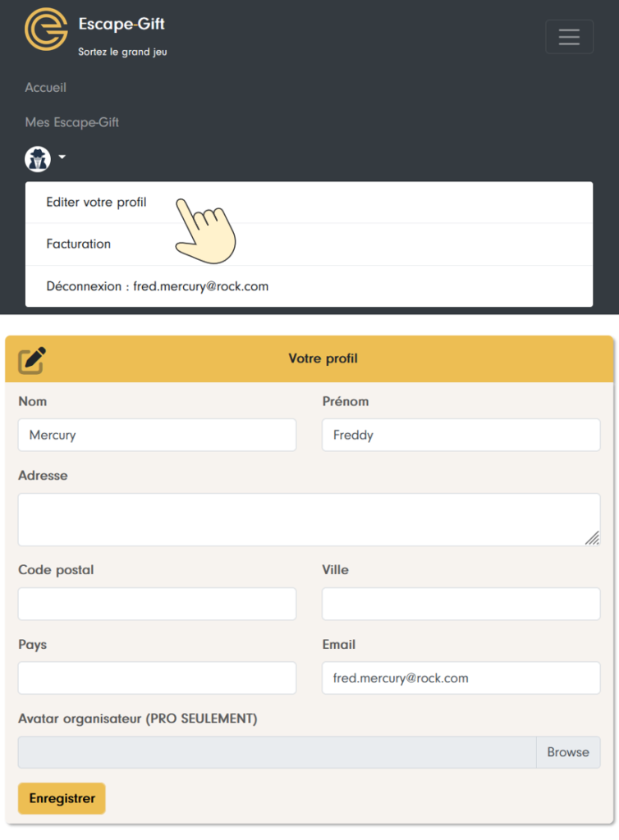Click Browse to choose avatar file
Viewport: 619px width, 840px height.
click(567, 752)
